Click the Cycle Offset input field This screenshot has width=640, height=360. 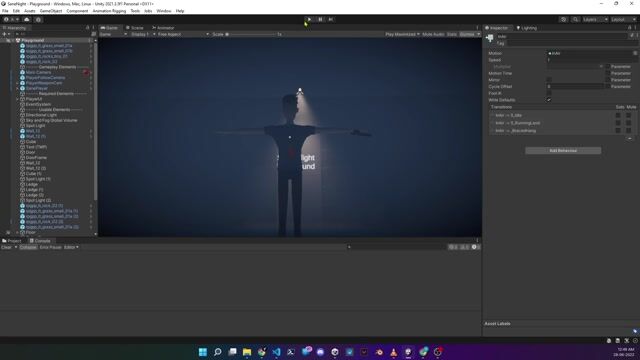click(575, 87)
